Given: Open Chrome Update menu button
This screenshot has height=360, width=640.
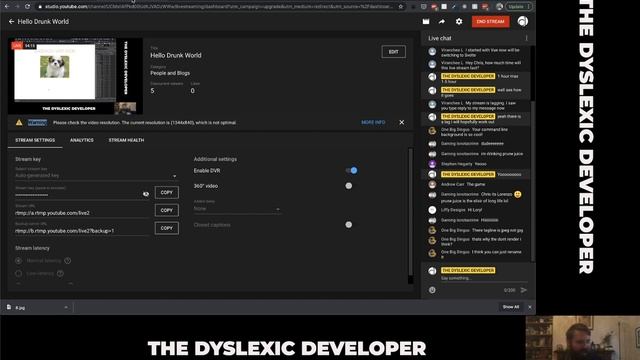Looking at the screenshot, I should point(519,7).
